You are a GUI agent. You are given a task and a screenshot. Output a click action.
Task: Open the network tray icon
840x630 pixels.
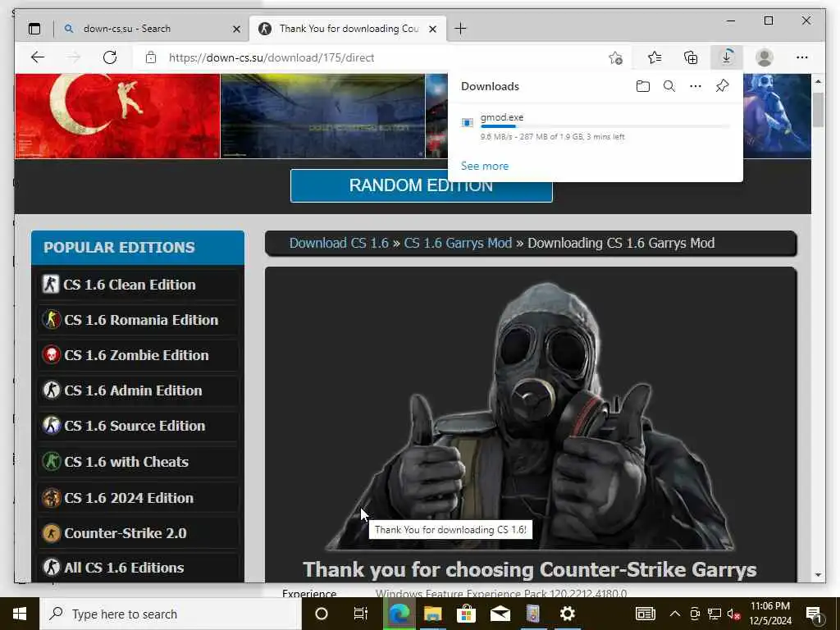pos(714,614)
